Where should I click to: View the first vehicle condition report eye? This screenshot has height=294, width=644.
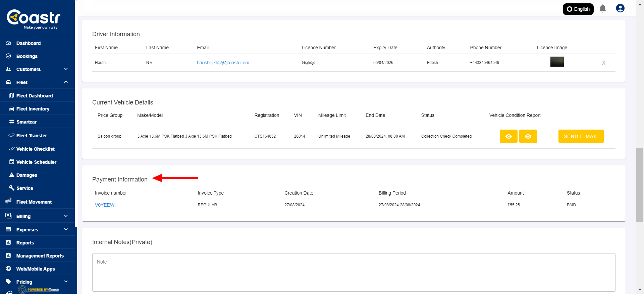(x=508, y=136)
